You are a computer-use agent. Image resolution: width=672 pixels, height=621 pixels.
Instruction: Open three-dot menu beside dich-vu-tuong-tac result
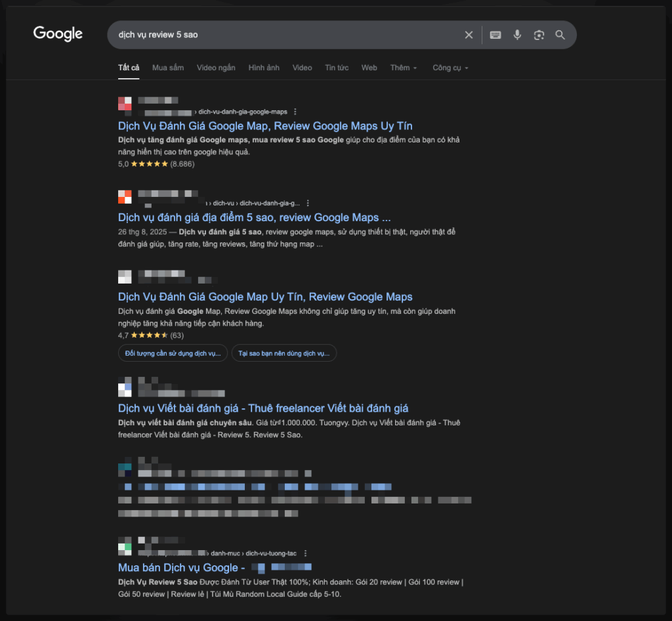coord(305,553)
